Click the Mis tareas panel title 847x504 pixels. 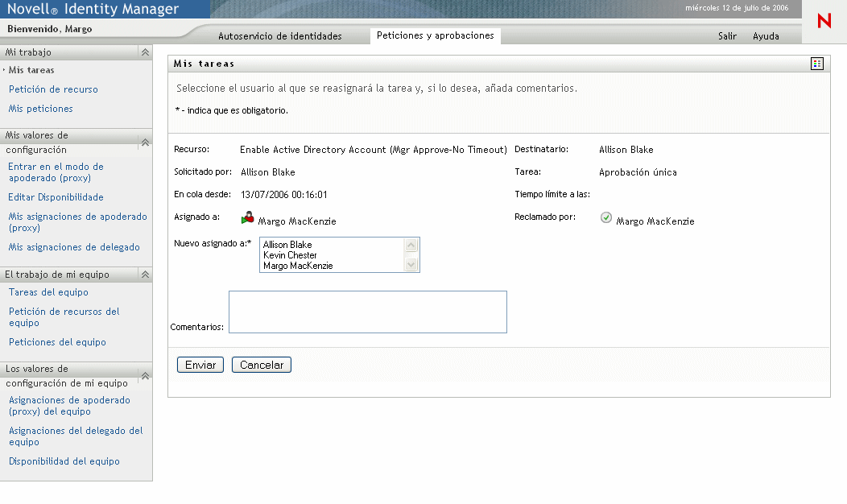(205, 64)
